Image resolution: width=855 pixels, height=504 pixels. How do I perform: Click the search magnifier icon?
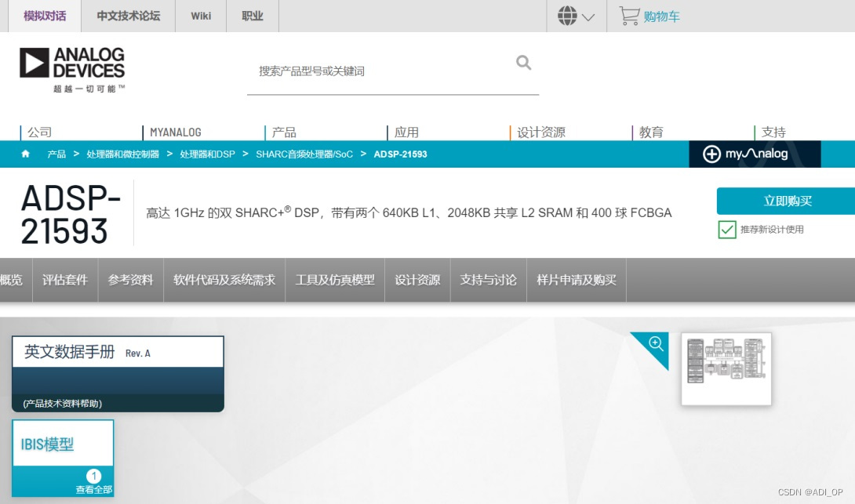[523, 63]
